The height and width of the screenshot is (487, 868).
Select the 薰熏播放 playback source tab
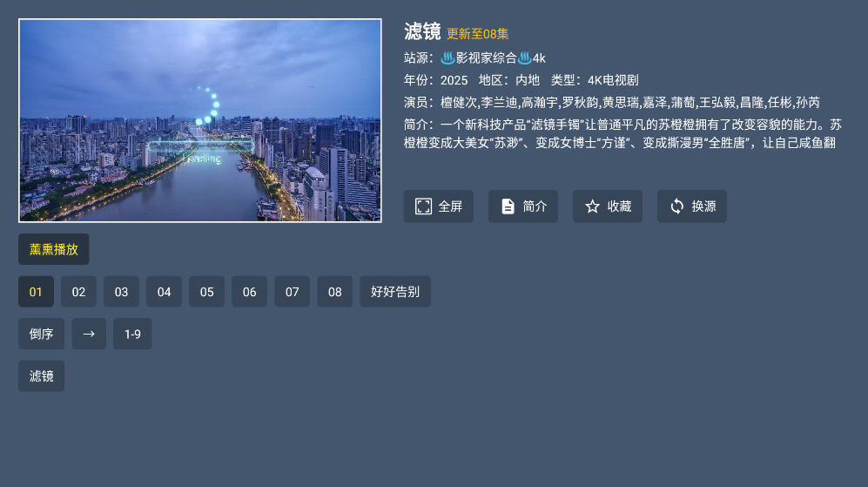[x=54, y=249]
